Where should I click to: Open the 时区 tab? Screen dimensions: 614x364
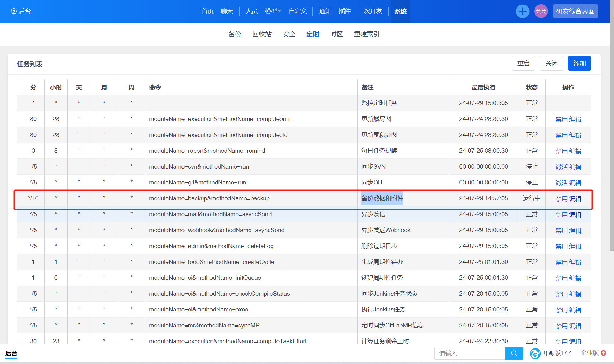tap(336, 34)
